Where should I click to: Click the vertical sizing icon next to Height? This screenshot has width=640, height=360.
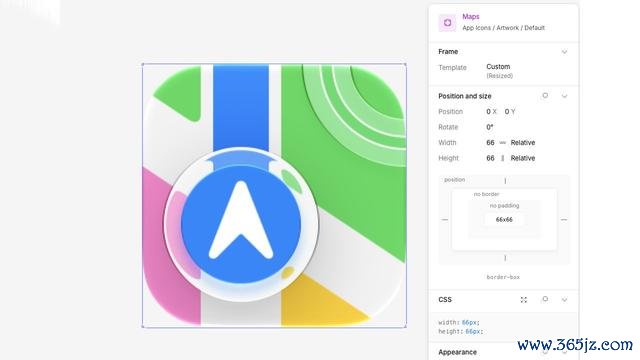pyautogui.click(x=502, y=158)
